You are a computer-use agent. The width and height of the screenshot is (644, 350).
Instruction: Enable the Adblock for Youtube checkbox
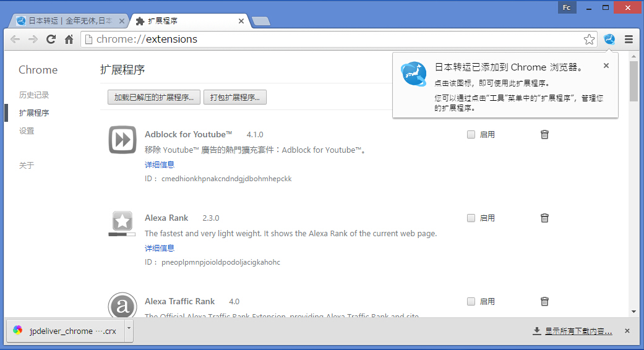click(x=471, y=134)
